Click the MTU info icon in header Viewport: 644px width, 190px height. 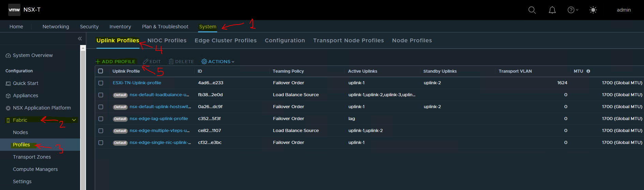click(x=588, y=71)
